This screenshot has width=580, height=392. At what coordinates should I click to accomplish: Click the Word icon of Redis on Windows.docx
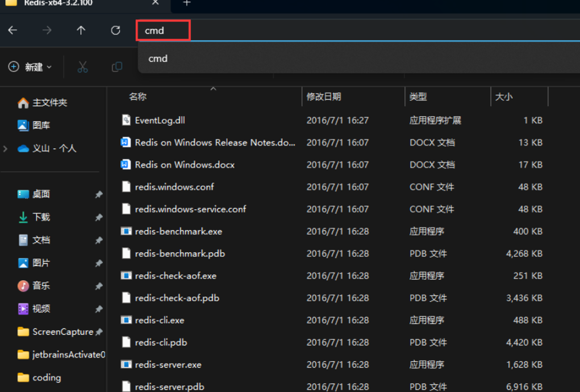coord(126,165)
